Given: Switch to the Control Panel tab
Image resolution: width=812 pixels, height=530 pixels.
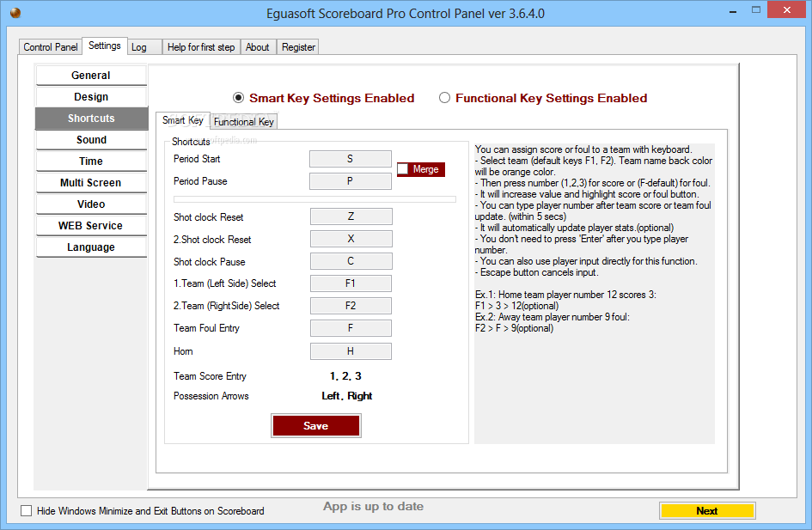Looking at the screenshot, I should 50,47.
